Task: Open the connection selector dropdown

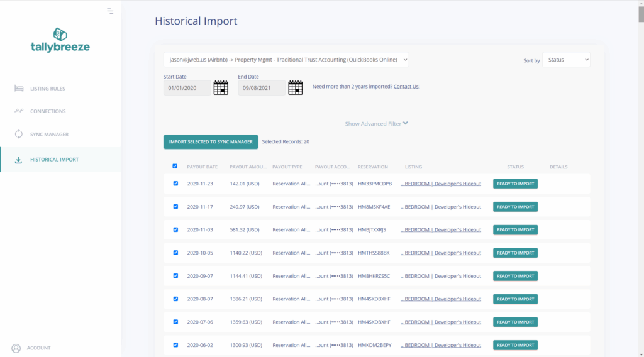Action: click(x=286, y=60)
